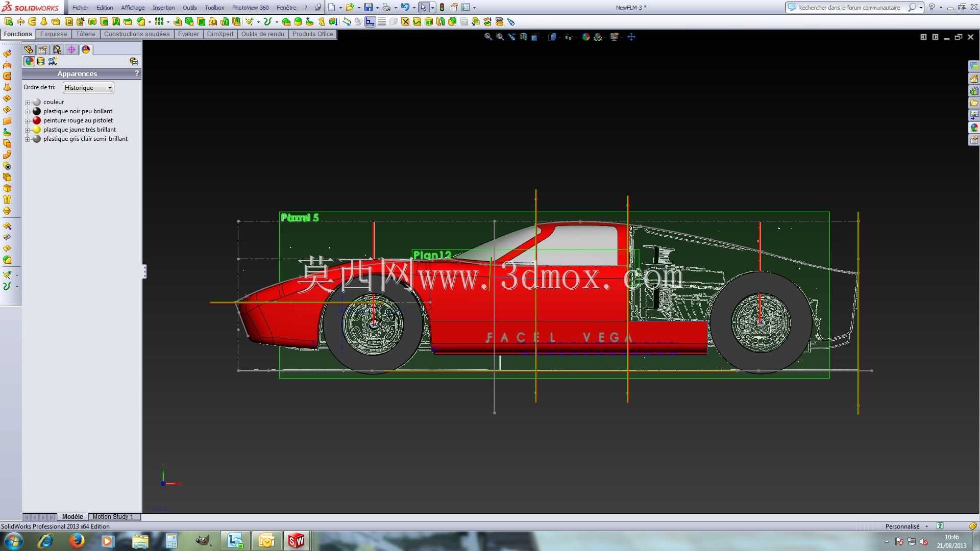Open the FeatureManager design tree tab
Viewport: 980px width, 551px height.
coord(29,49)
